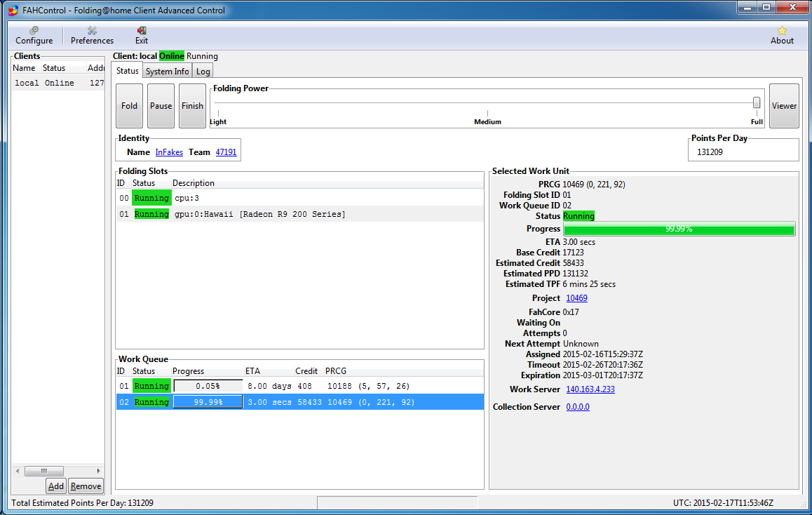812x515 pixels.
Task: Click Total Estimated Points Per Day status text
Action: (82, 503)
